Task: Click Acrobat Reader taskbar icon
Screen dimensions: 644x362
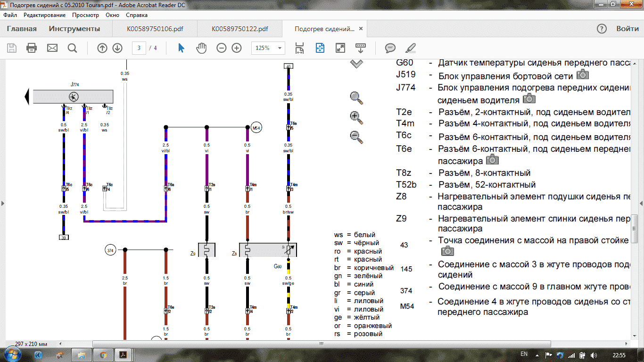Action: click(x=122, y=355)
